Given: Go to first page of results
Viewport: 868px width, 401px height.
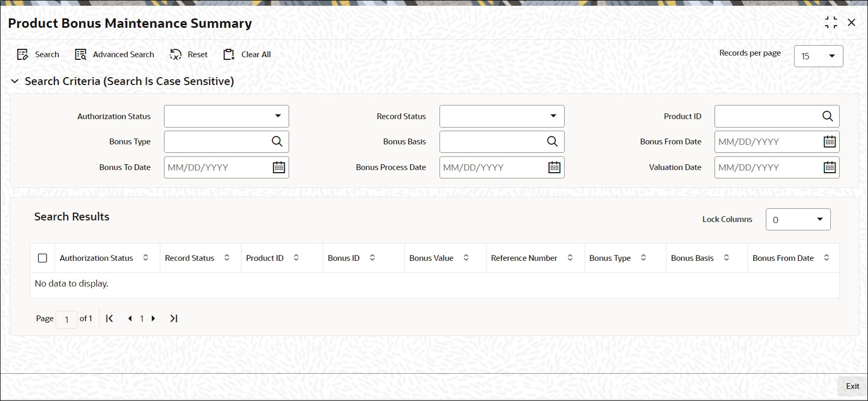Looking at the screenshot, I should click(110, 319).
